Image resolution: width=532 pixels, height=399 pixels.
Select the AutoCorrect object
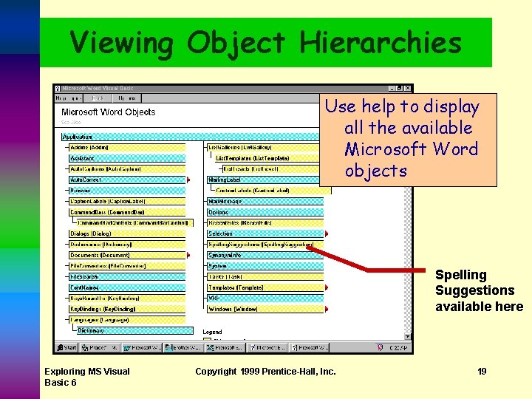(127, 180)
